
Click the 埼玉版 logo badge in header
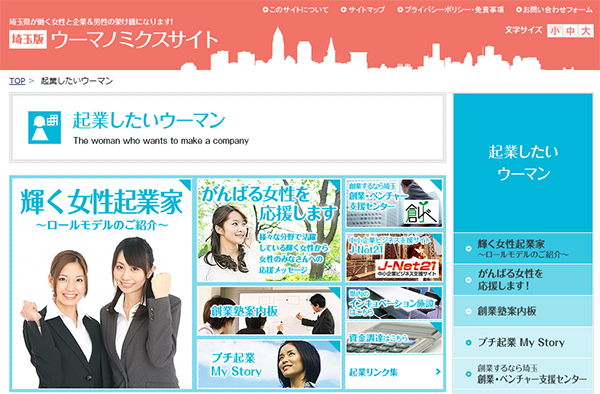pyautogui.click(x=28, y=39)
